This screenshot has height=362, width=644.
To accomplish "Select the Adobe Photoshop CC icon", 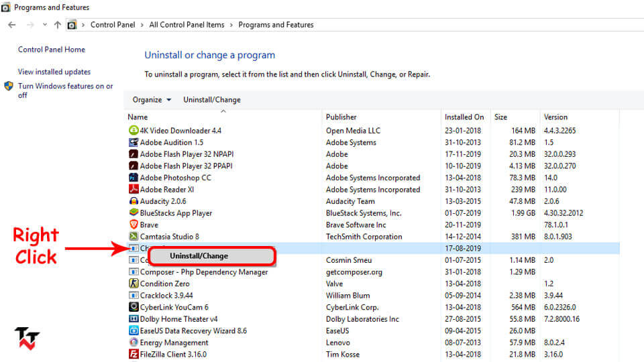I will [x=133, y=178].
